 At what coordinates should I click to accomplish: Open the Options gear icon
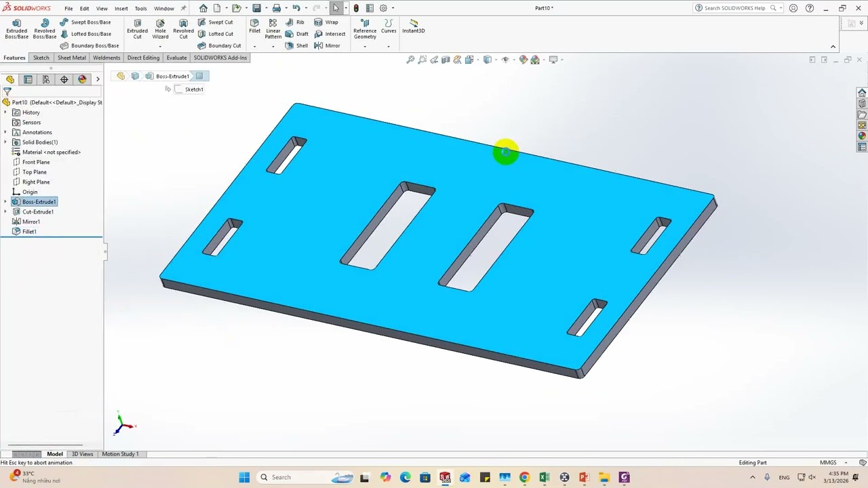click(383, 8)
